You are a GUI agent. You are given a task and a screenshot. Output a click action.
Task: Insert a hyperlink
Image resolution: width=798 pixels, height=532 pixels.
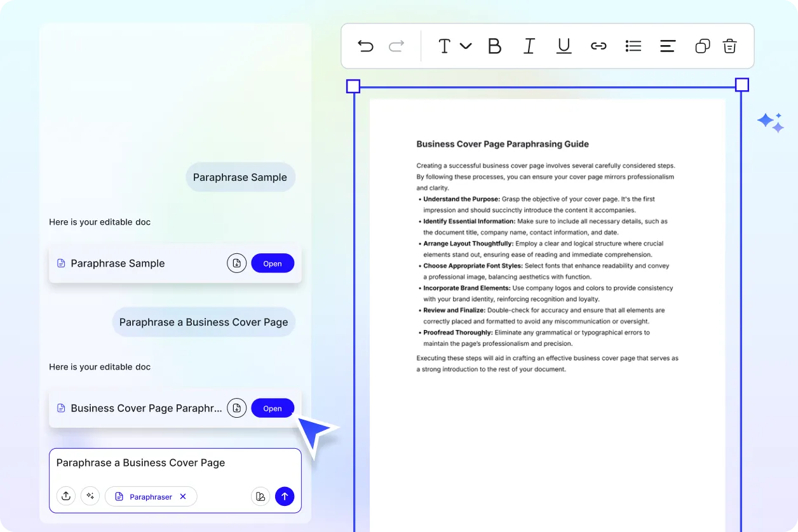click(x=598, y=46)
